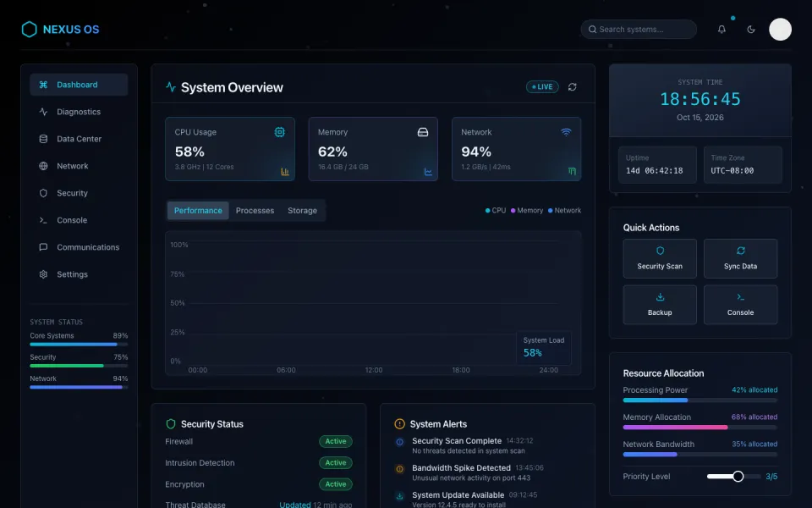Switch to the Performance tab
The width and height of the screenshot is (812, 508).
click(198, 211)
